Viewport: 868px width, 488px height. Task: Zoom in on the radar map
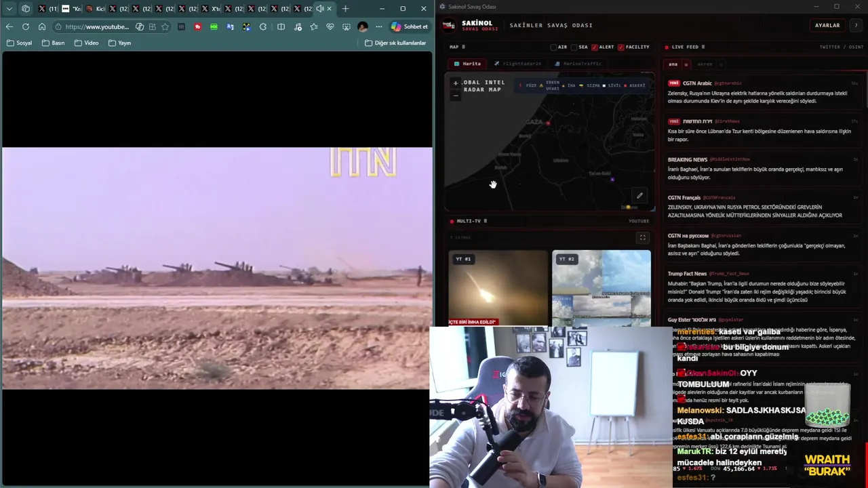pos(456,83)
